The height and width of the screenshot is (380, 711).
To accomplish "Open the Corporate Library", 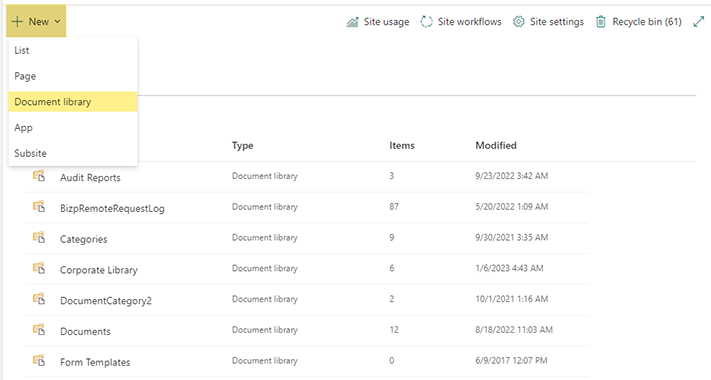I will [x=99, y=270].
